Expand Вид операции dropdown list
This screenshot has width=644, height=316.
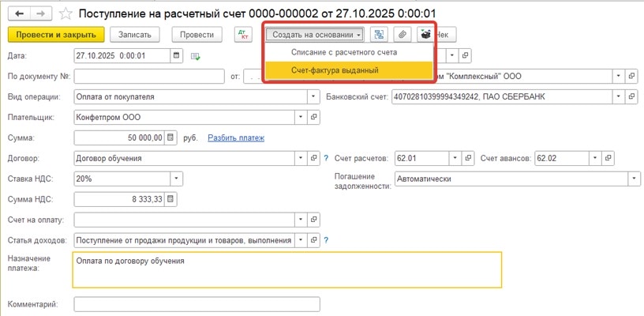pyautogui.click(x=314, y=97)
